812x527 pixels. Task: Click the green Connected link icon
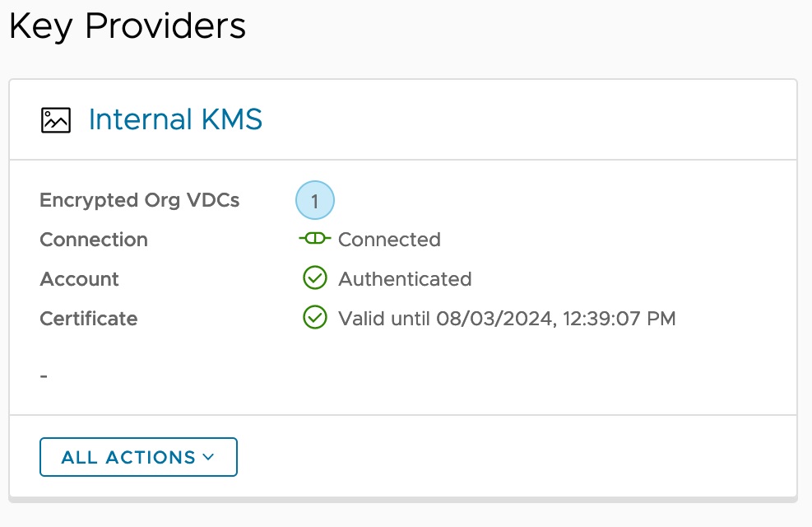click(x=314, y=239)
